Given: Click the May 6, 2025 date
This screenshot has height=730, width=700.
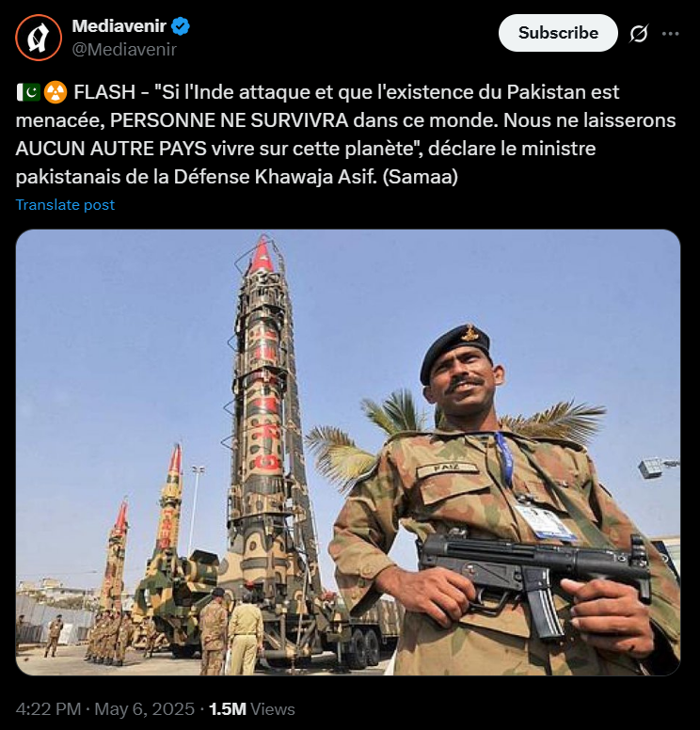Looking at the screenshot, I should (144, 709).
